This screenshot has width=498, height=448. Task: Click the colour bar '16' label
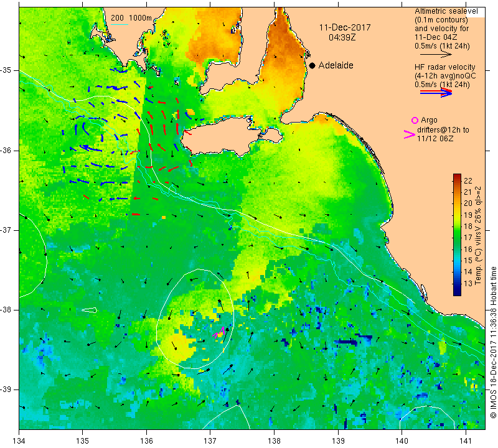[468, 249]
